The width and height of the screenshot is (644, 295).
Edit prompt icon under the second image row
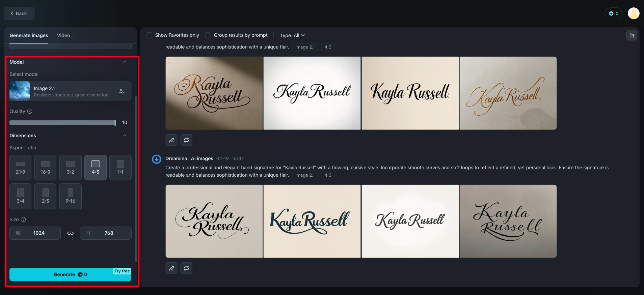click(x=171, y=268)
